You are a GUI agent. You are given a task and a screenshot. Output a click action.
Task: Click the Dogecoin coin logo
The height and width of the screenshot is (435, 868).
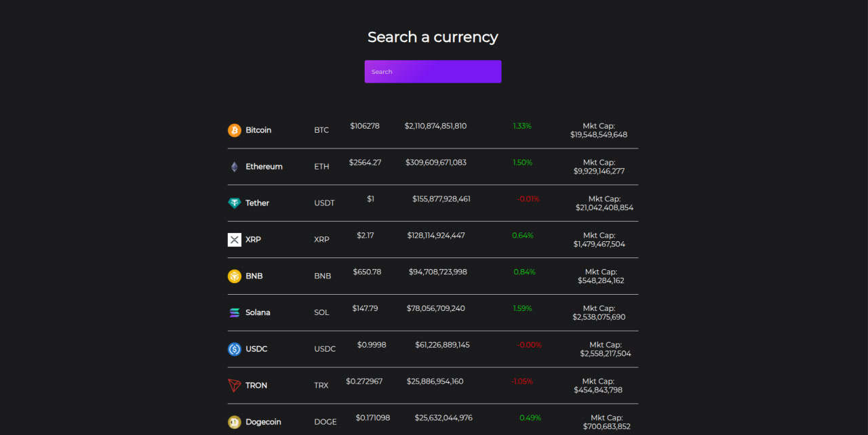[x=235, y=422]
